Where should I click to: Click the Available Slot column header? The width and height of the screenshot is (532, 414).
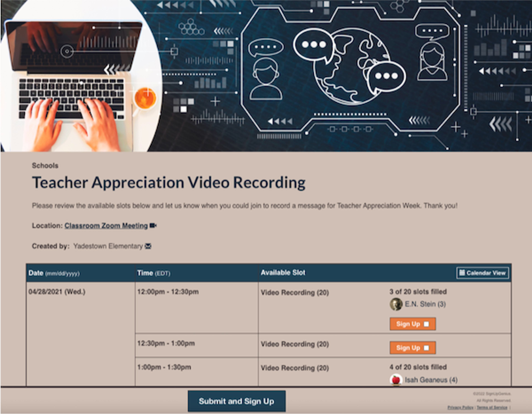[283, 272]
